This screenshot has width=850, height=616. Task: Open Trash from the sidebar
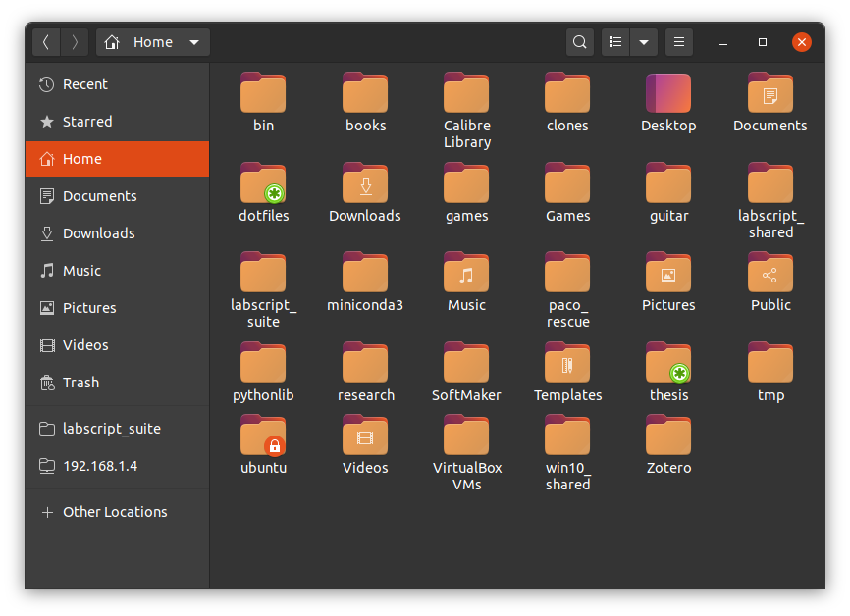tap(117, 383)
